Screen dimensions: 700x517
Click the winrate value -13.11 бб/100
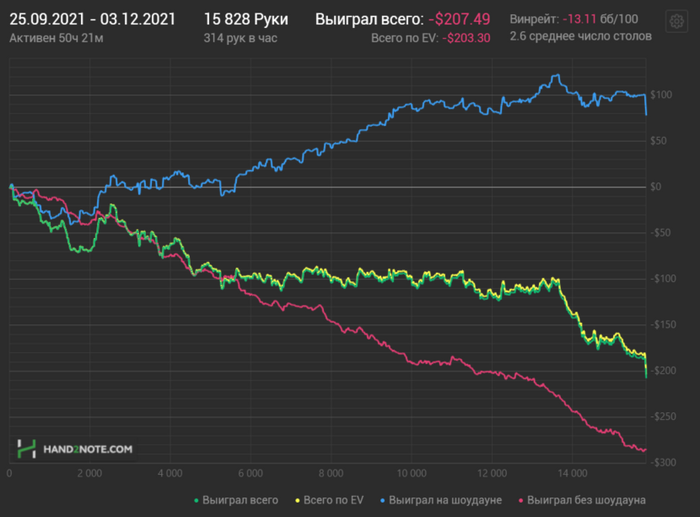[x=600, y=19]
